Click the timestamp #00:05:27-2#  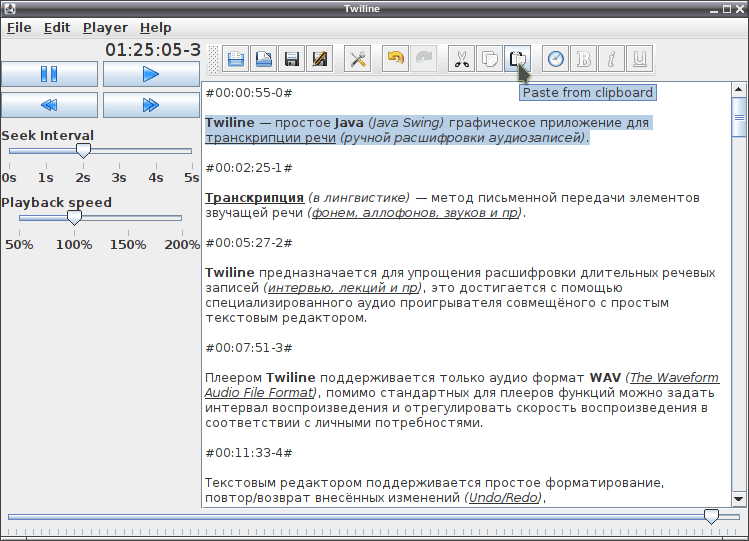pos(248,243)
